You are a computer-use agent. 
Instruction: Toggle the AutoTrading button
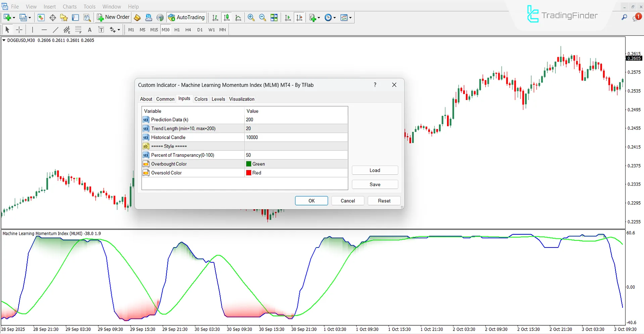187,17
